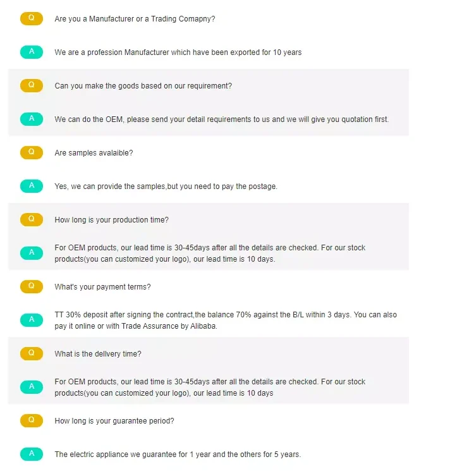This screenshot has height=476, width=474.
Task: Click the Q badge beside the Manufacturer or Trading Company question
Action: (32, 19)
